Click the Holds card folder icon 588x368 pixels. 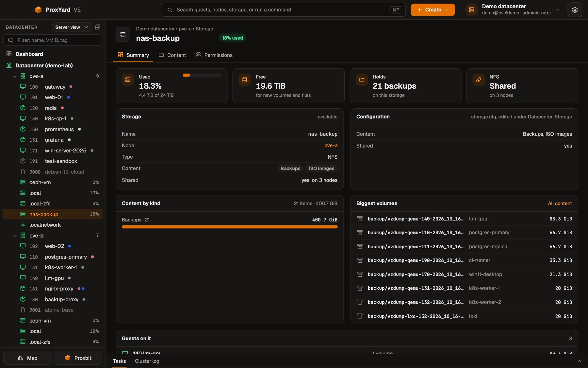pyautogui.click(x=362, y=79)
